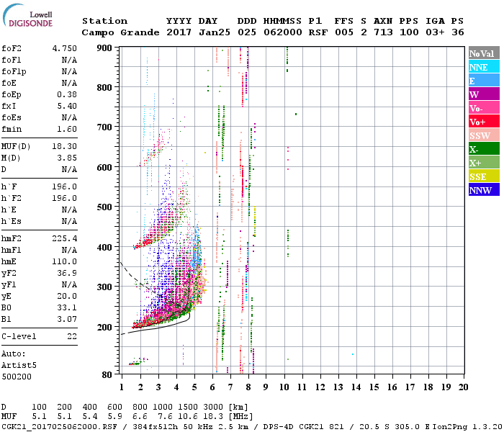The height and width of the screenshot is (432, 504).
Task: Click the 10 MHz frequency axis label
Action: pyautogui.click(x=284, y=387)
